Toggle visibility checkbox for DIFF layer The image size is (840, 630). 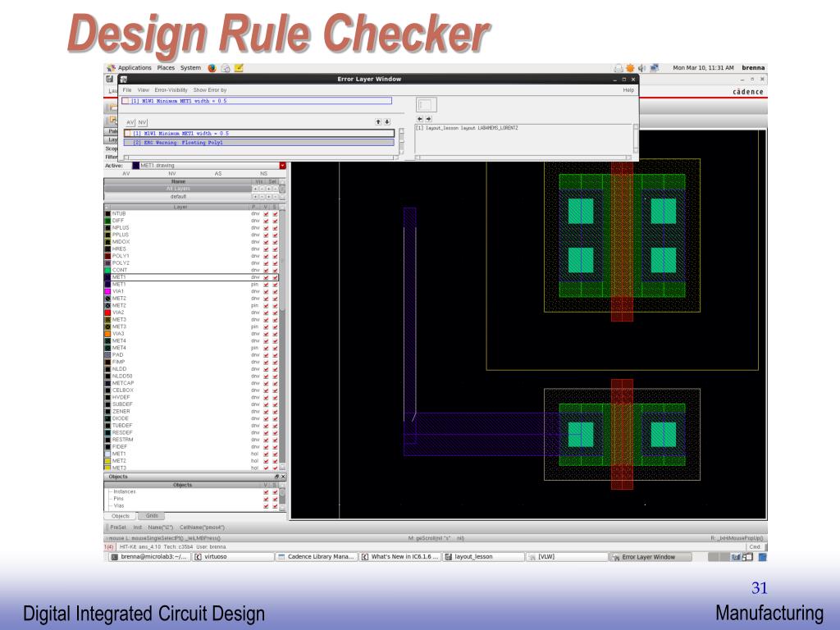(267, 221)
